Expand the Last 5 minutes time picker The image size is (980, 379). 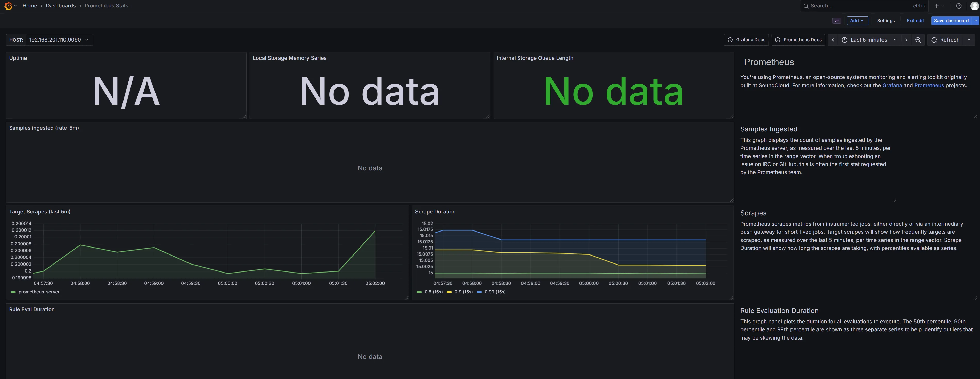(x=869, y=40)
